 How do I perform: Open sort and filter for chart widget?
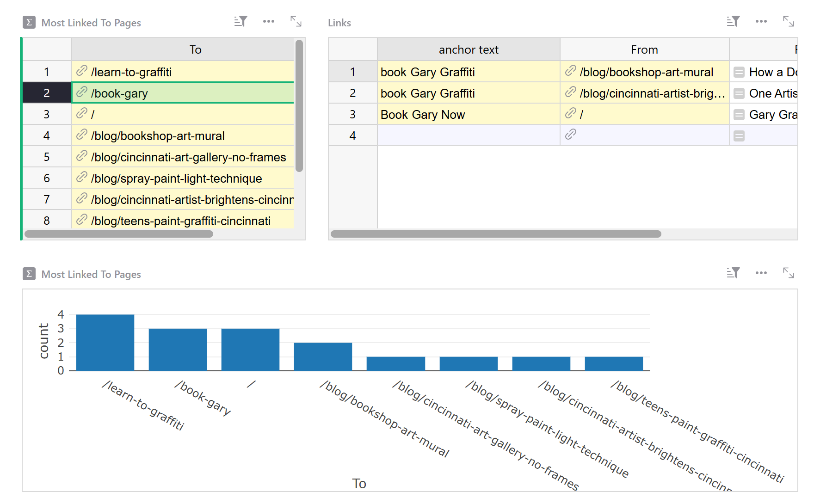click(733, 273)
